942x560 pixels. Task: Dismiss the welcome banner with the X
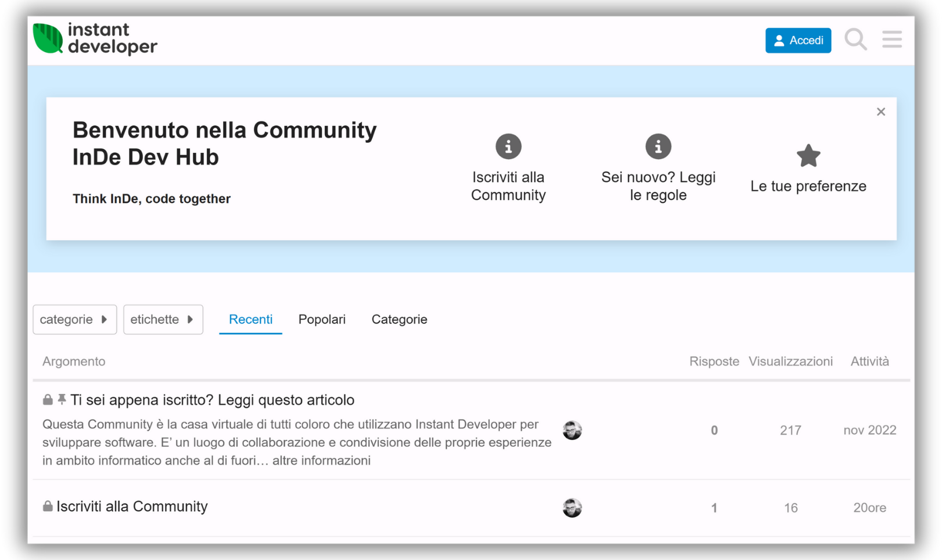(x=881, y=112)
